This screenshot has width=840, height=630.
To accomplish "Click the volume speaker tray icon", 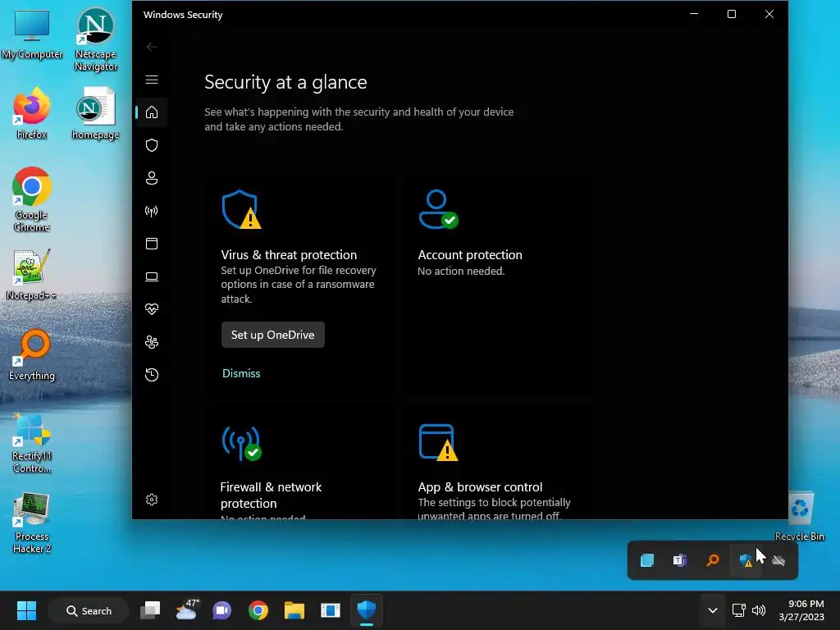I will [x=759, y=610].
